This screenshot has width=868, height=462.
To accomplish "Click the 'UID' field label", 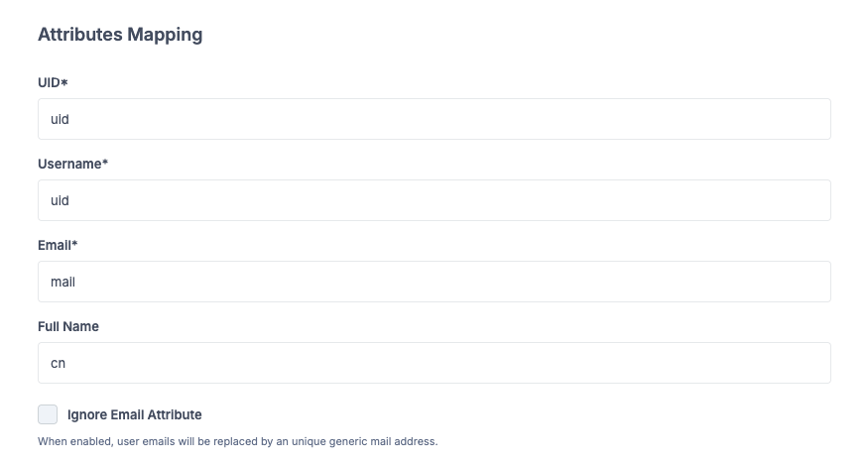I will coord(49,82).
